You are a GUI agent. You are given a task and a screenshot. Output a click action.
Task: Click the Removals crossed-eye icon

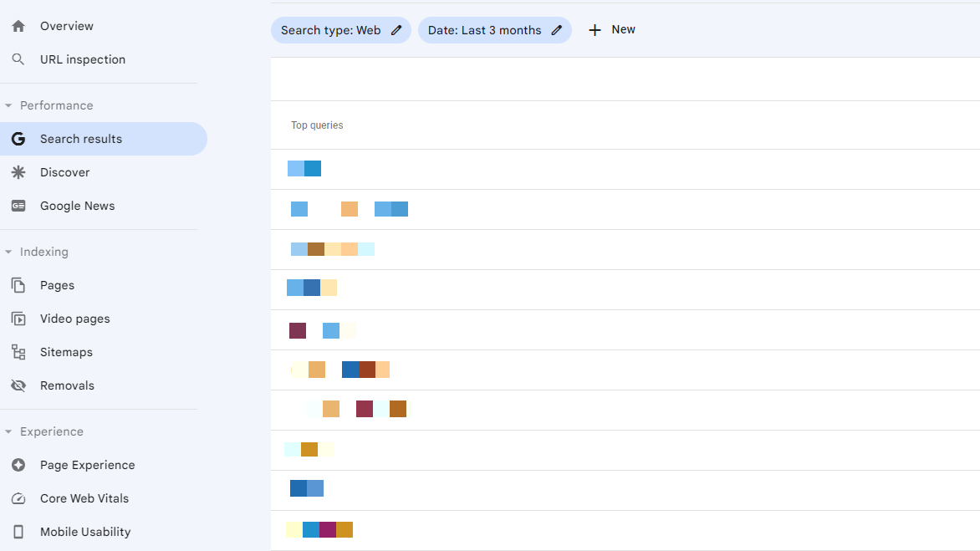(x=18, y=385)
